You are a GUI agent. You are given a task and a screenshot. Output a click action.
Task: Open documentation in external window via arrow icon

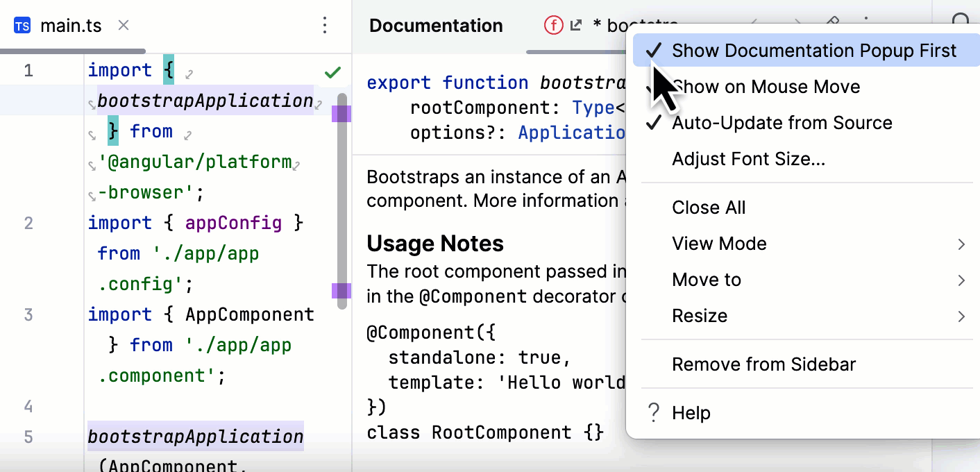tap(575, 24)
